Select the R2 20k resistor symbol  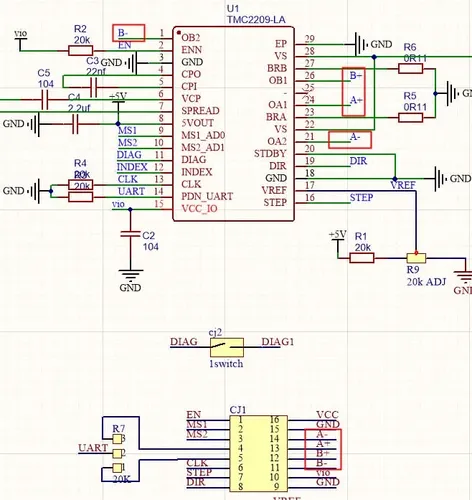(x=81, y=51)
